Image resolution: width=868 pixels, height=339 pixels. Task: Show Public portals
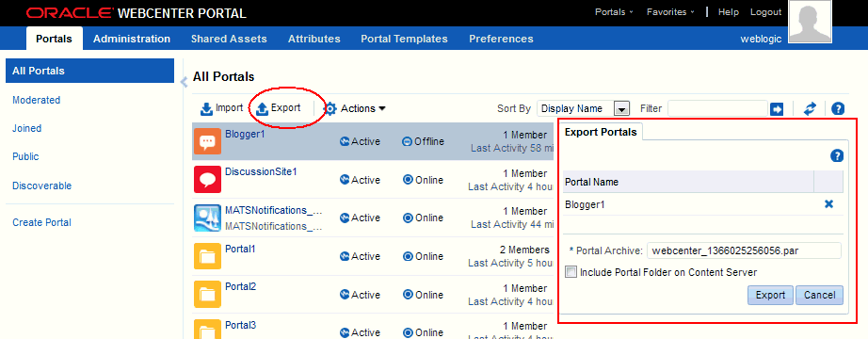click(x=25, y=156)
